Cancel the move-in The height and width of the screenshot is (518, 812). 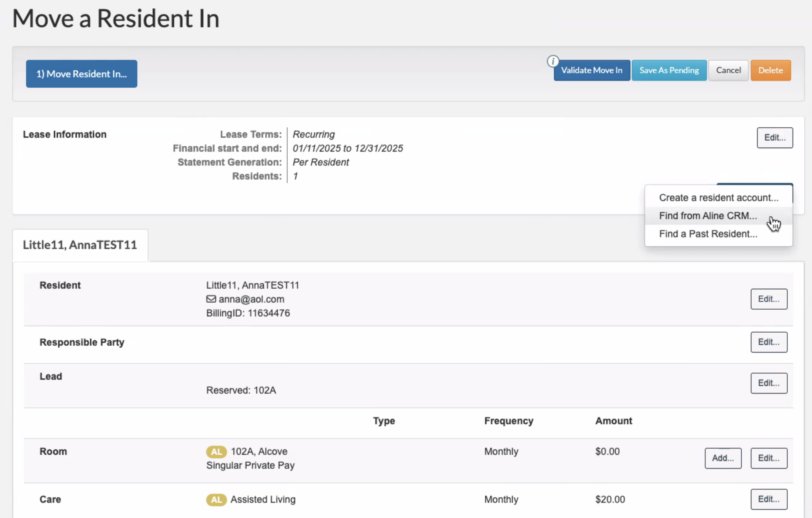click(x=729, y=71)
